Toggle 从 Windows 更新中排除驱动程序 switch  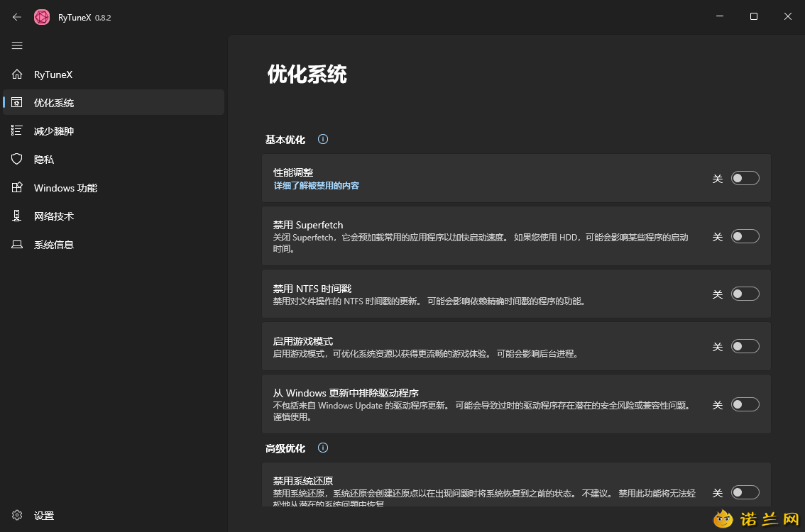click(745, 404)
